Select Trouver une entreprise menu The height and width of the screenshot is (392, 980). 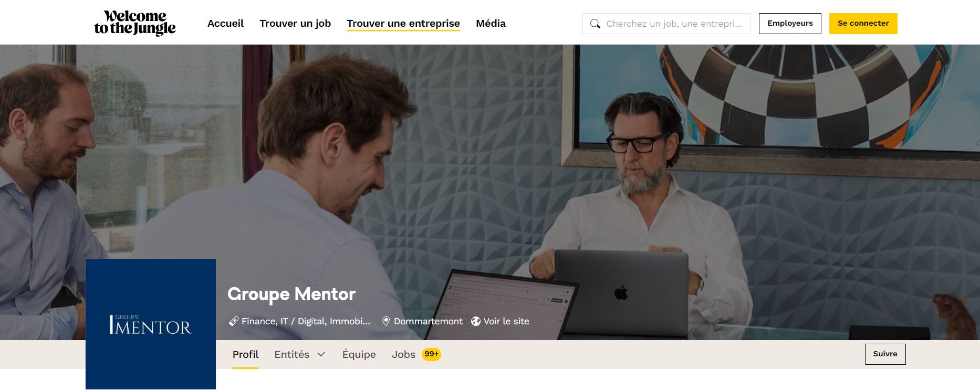pos(403,23)
